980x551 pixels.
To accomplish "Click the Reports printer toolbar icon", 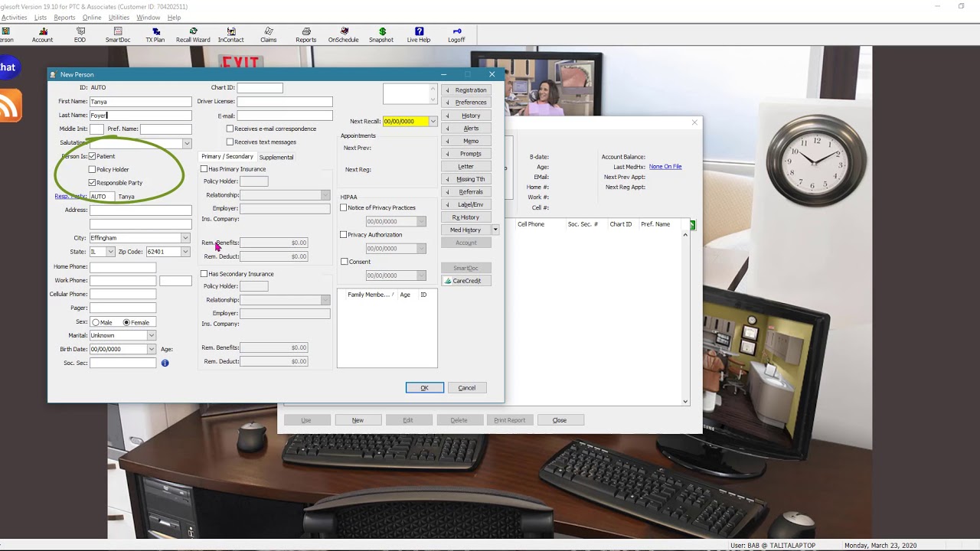I will coord(305,35).
